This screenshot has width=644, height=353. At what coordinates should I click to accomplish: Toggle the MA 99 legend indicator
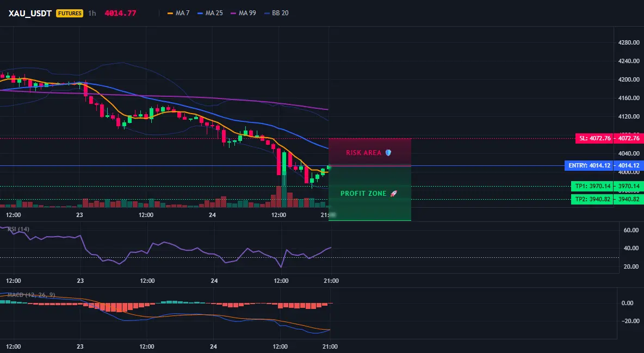[x=243, y=13]
